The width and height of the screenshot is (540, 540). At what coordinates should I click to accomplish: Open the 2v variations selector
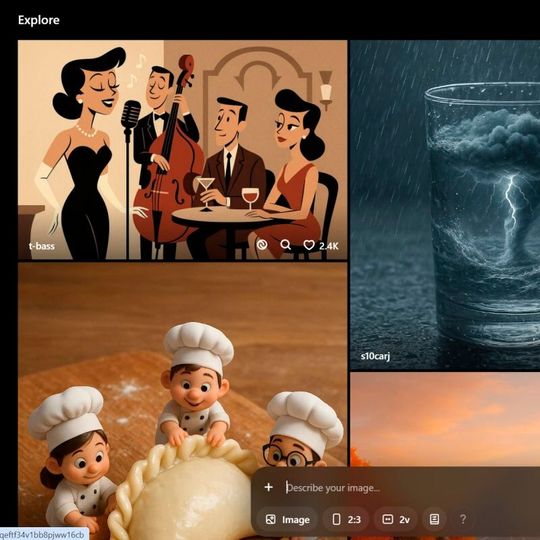(395, 519)
